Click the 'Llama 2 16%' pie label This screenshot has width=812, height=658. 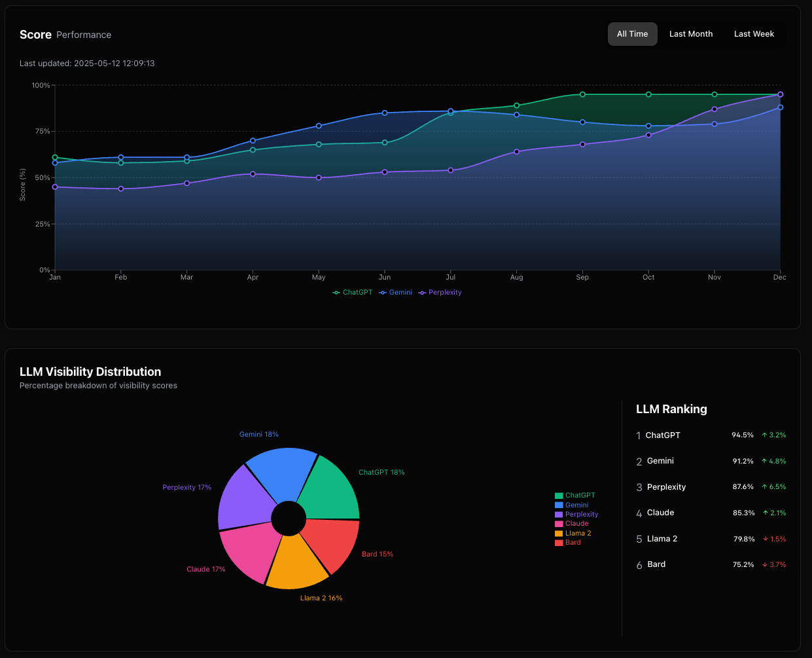[321, 598]
